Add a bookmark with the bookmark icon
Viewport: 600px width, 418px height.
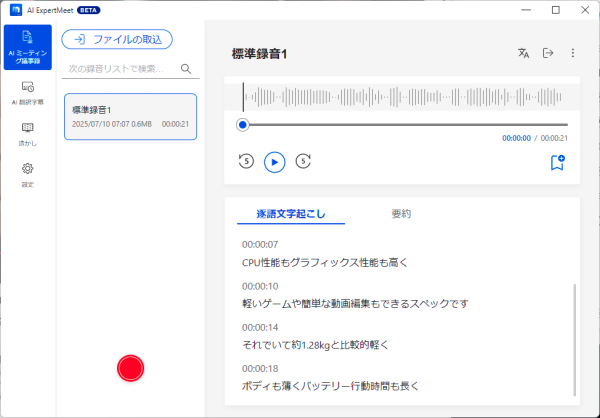pyautogui.click(x=558, y=163)
